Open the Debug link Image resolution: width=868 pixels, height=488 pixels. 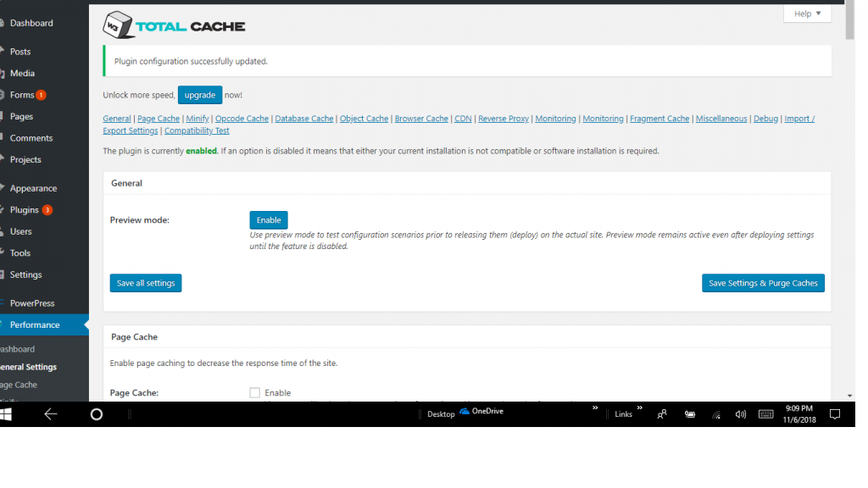pyautogui.click(x=765, y=119)
